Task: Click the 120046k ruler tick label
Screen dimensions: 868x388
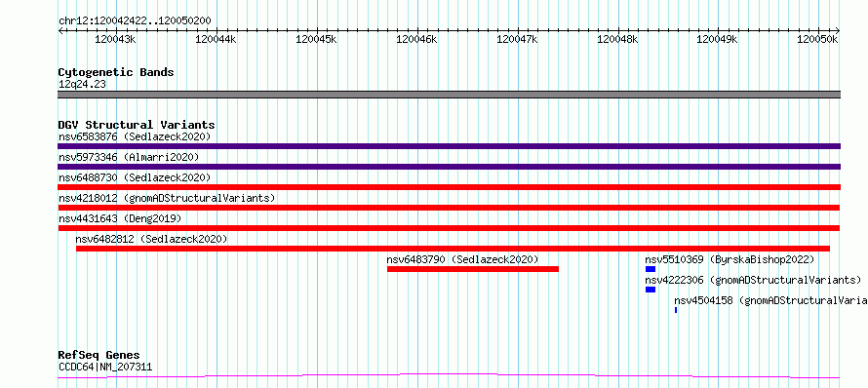Action: click(x=416, y=39)
